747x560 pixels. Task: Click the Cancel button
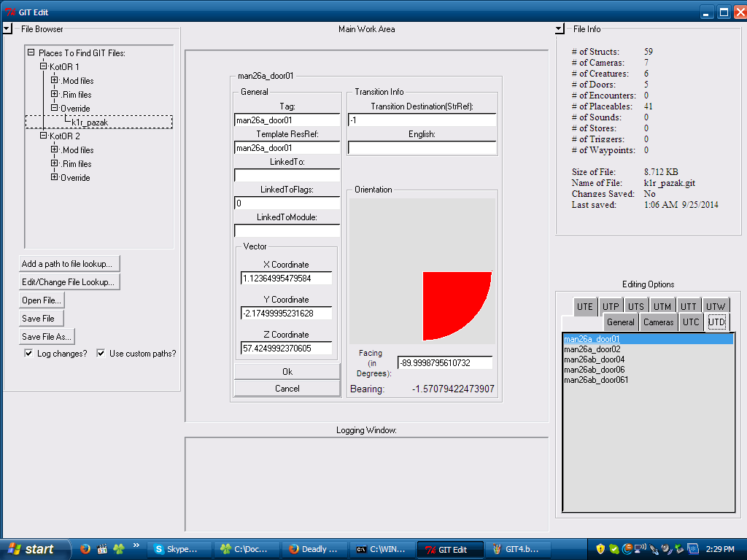click(287, 388)
